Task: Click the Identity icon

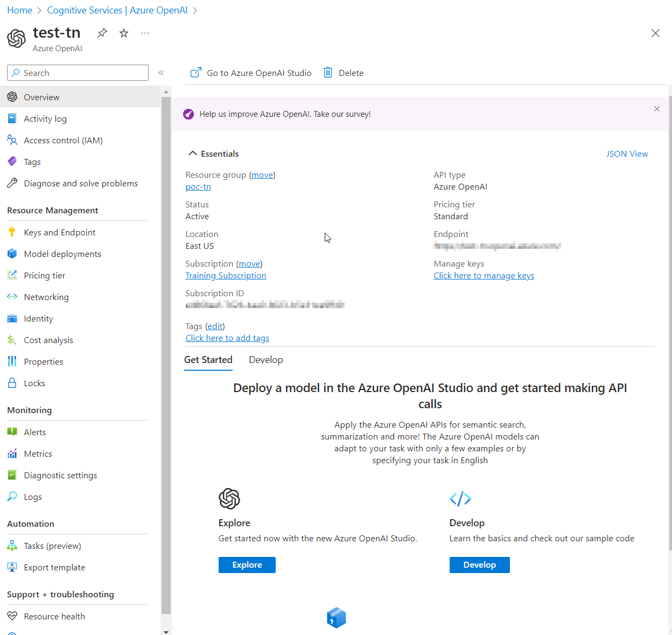Action: coord(12,318)
